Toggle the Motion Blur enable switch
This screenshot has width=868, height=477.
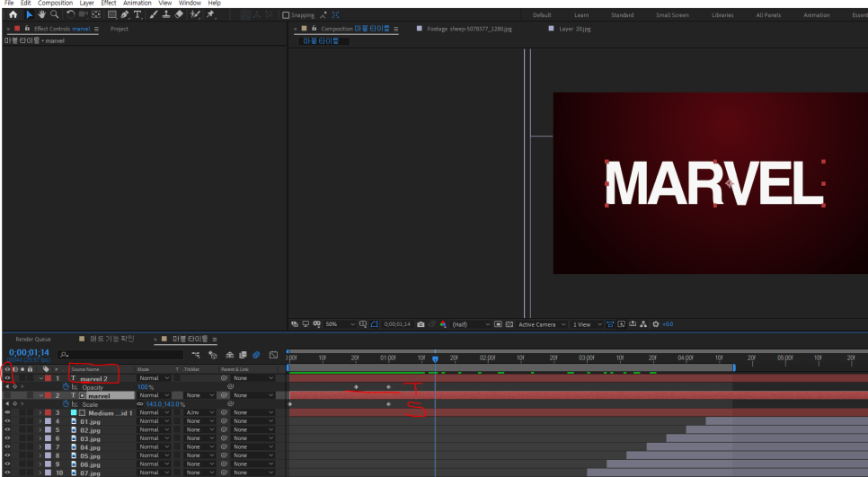click(x=256, y=355)
